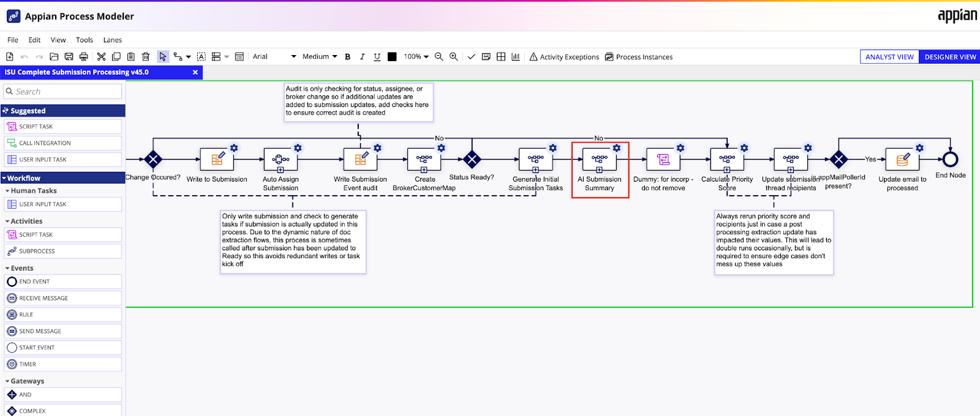Switch to Designer View
The image size is (980, 416).
pyautogui.click(x=950, y=57)
